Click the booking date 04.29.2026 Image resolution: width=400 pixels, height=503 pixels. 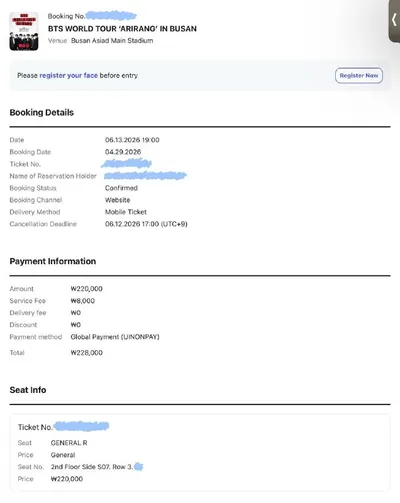point(123,152)
